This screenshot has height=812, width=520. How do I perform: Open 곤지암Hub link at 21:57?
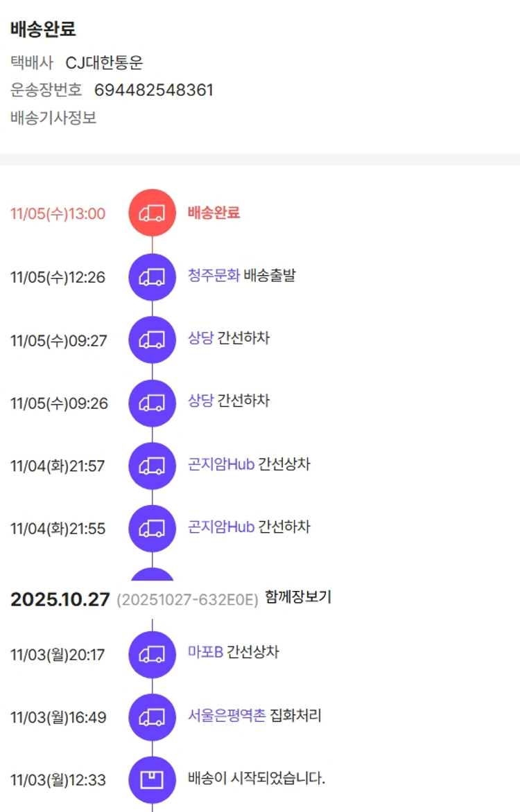click(x=221, y=464)
